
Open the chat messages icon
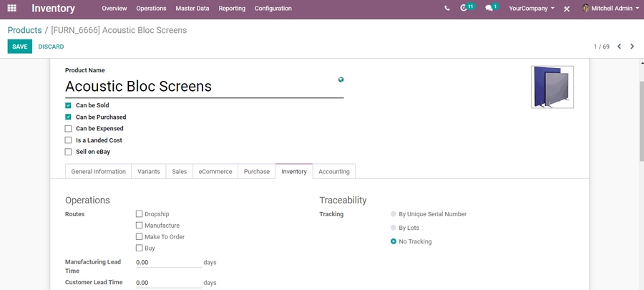(x=489, y=9)
